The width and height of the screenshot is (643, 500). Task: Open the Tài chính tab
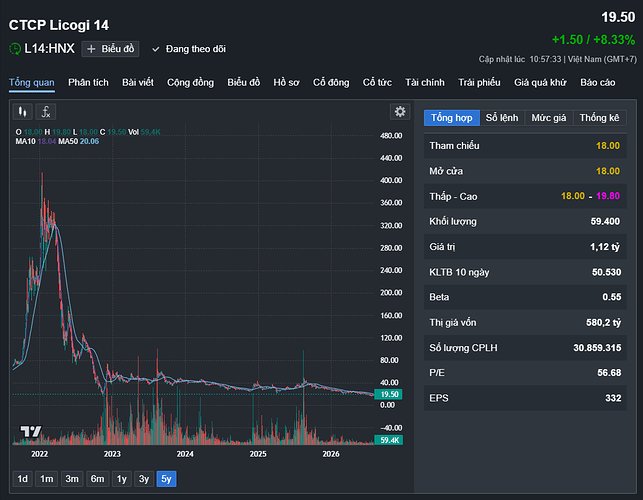click(x=424, y=83)
